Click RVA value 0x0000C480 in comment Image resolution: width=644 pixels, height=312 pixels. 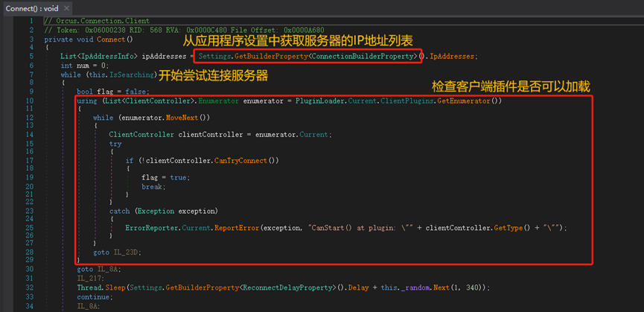tap(206, 30)
